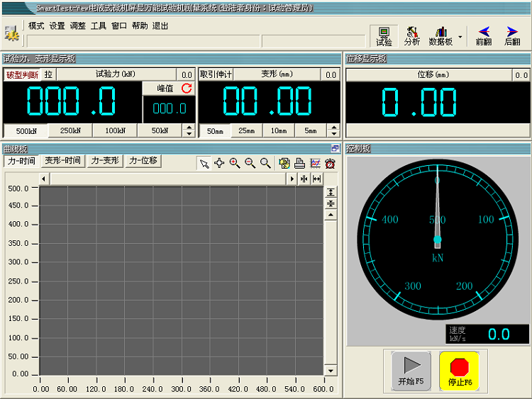This screenshot has height=399, width=532.
Task: Open the 调整 menu
Action: [77, 26]
